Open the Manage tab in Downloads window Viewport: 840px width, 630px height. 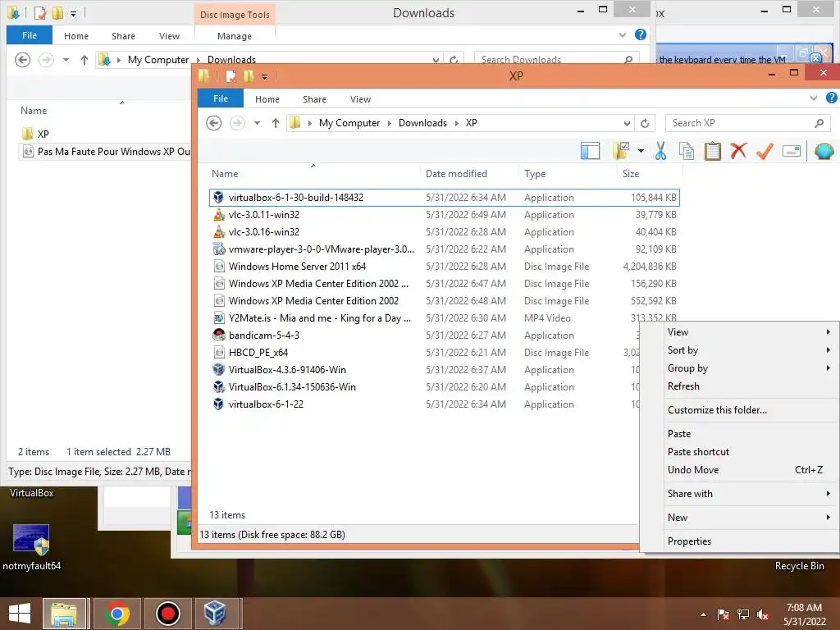coord(235,36)
